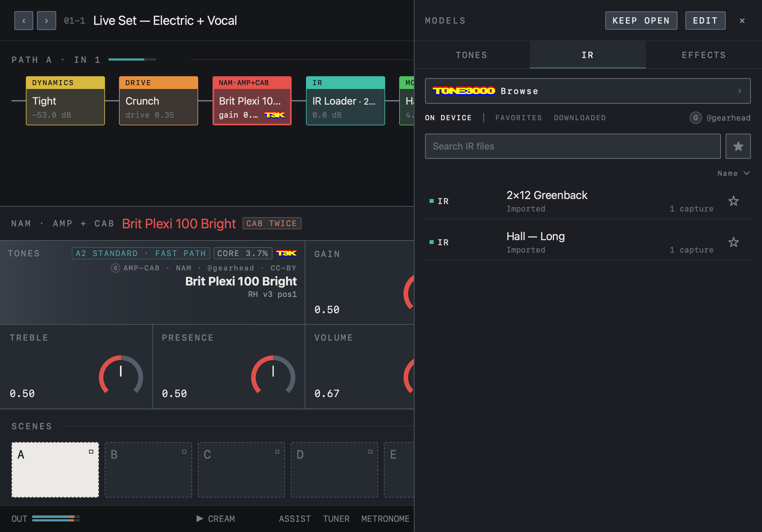This screenshot has height=532, width=762.
Task: Click the TONE3000 logo
Action: [x=464, y=91]
